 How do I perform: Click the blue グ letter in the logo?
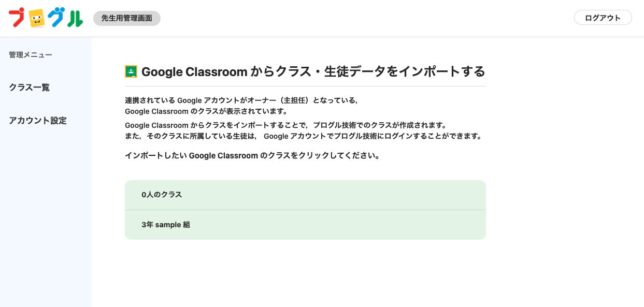[56, 18]
